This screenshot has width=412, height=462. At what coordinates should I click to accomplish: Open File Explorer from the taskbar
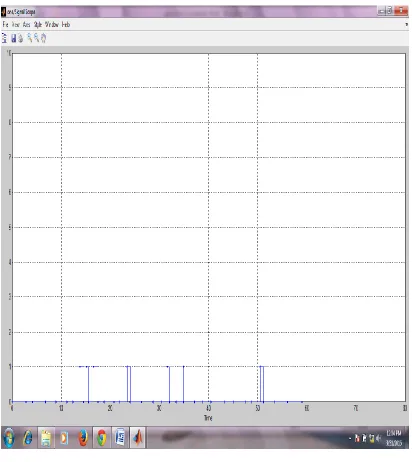tap(46, 437)
